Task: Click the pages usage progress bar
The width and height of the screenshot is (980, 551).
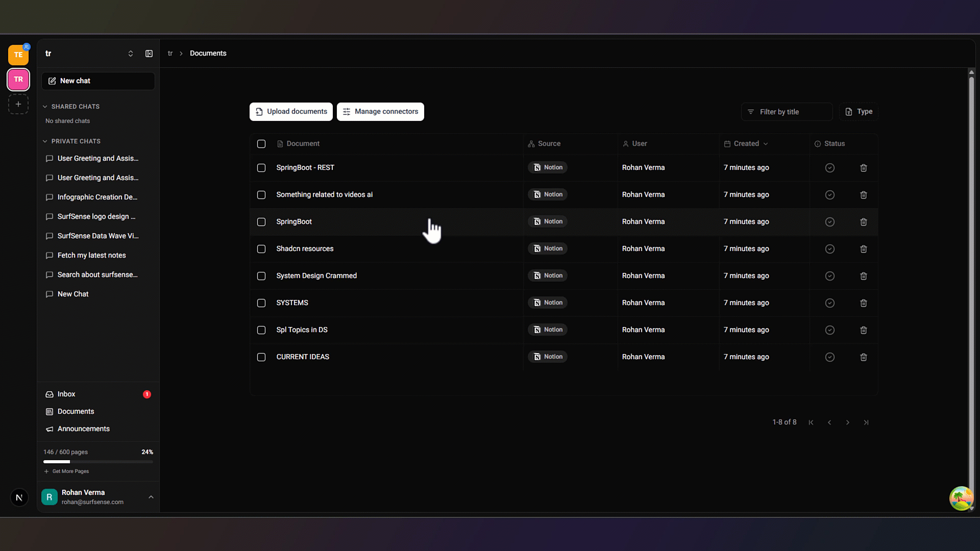Action: 98,462
